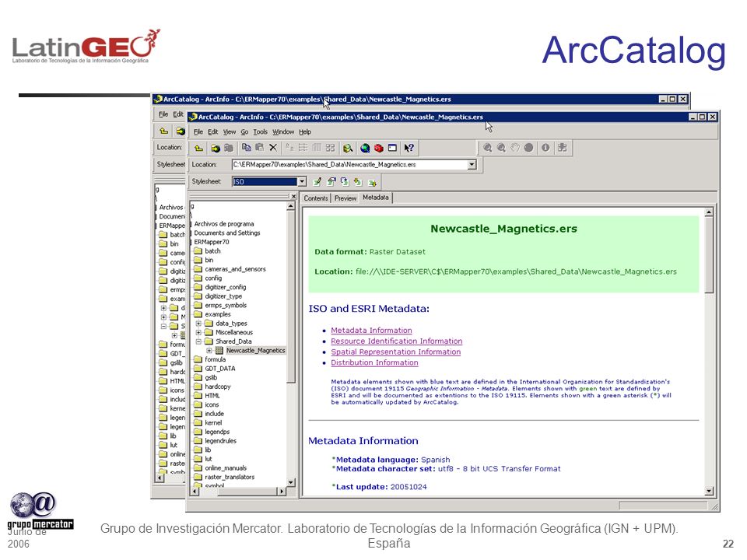Screen dimensions: 747x560
Task: Open the Window menu
Action: pos(283,132)
